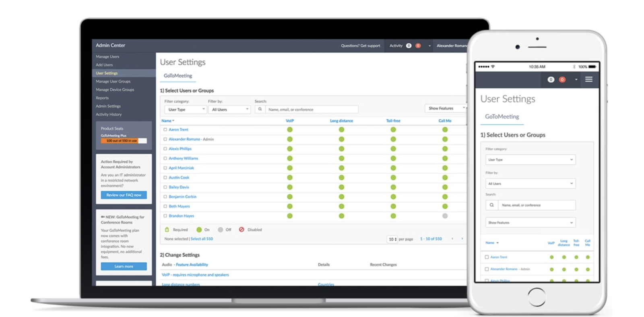Open the All Users filter dropdown on laptop
Image resolution: width=644 pixels, height=317 pixels.
point(229,109)
